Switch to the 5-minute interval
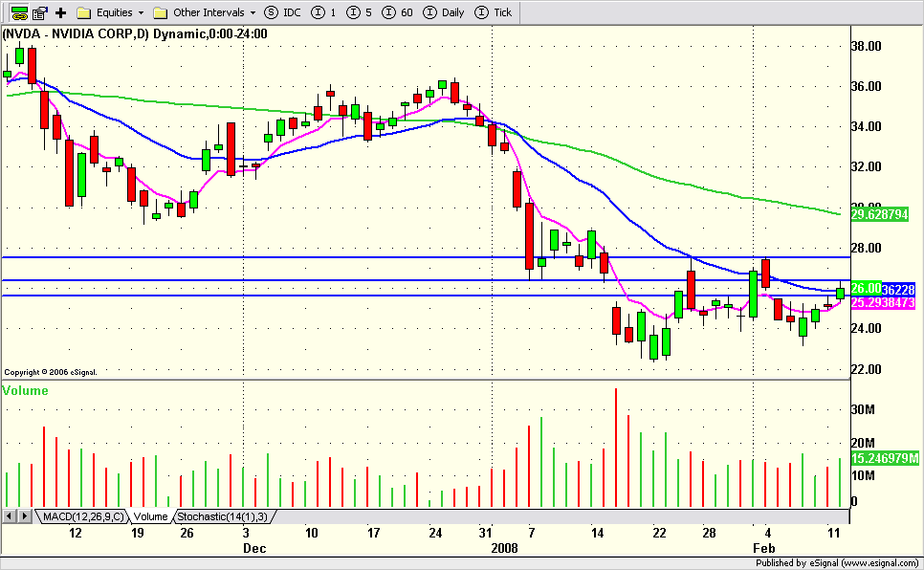Image resolution: width=924 pixels, height=570 pixels. pyautogui.click(x=359, y=12)
